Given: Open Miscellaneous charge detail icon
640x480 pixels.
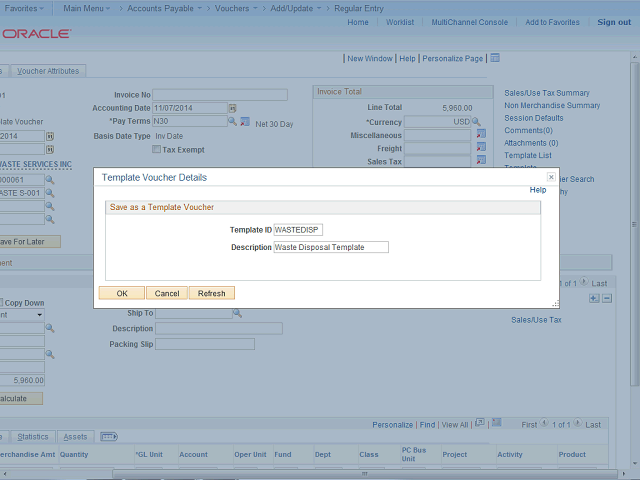Looking at the screenshot, I should pyautogui.click(x=481, y=133).
